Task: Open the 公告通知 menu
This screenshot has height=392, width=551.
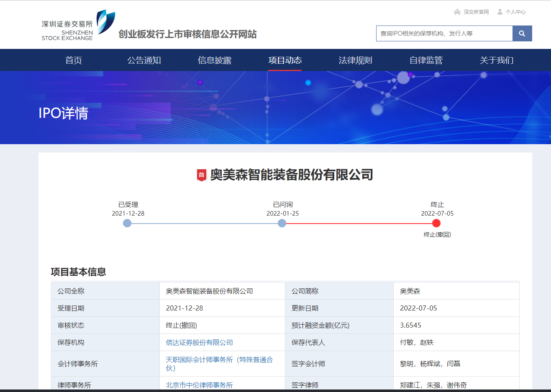Action: [x=144, y=60]
